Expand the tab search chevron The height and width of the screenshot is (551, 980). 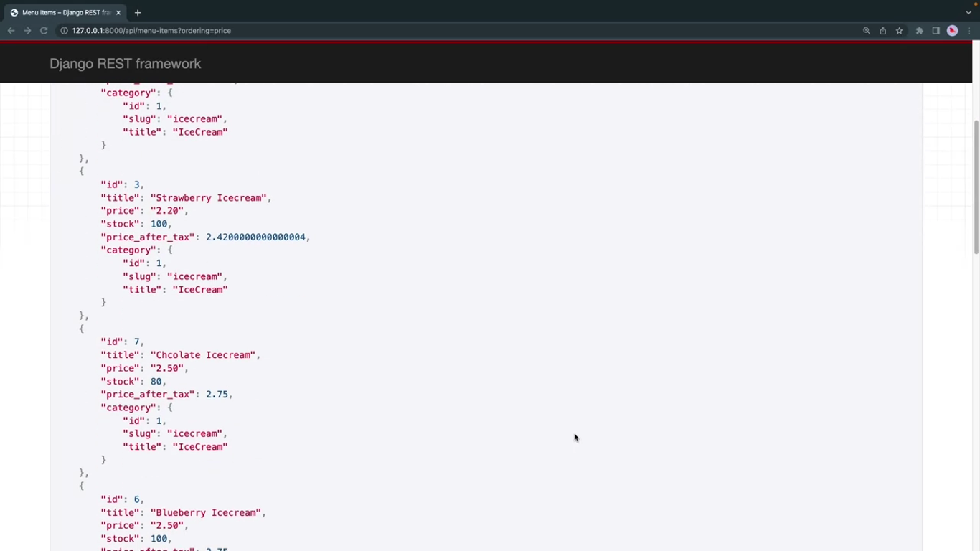point(969,12)
